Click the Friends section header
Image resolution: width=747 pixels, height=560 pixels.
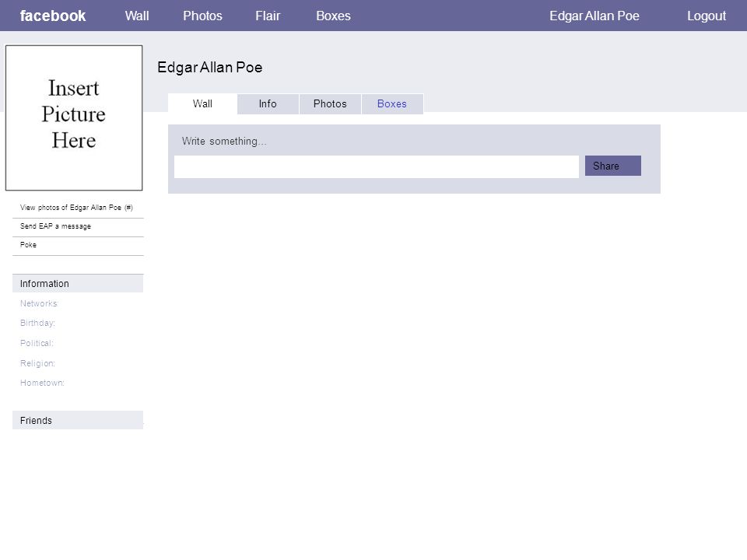point(78,420)
